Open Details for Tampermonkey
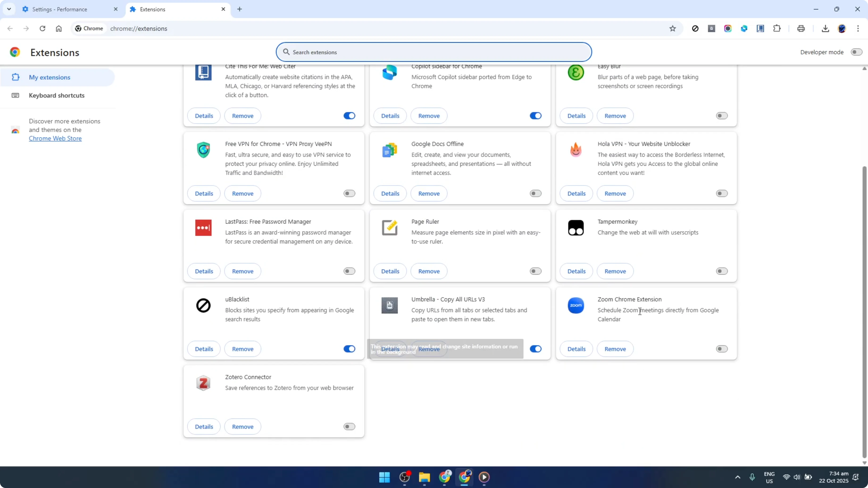868x488 pixels. click(576, 271)
